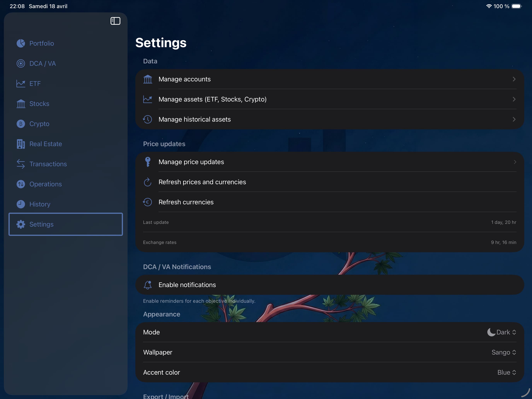The height and width of the screenshot is (399, 532).
Task: Toggle the sidebar collapse icon
Action: [x=115, y=21]
